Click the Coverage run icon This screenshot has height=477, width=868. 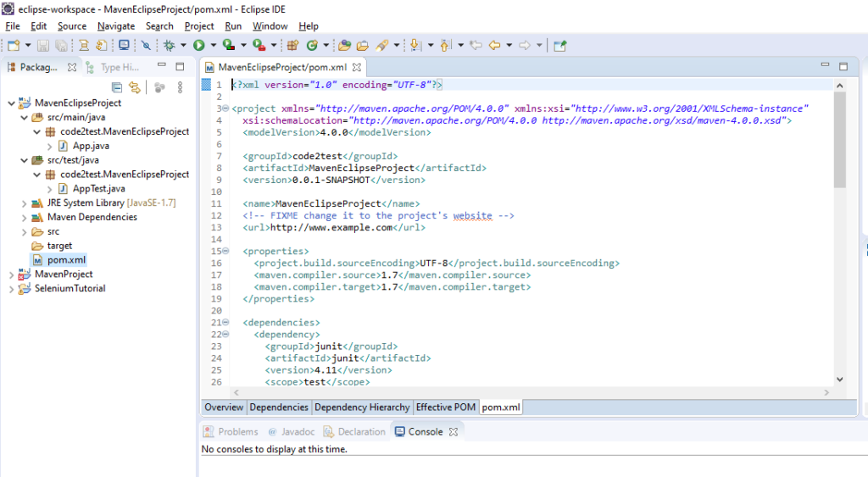(x=229, y=46)
